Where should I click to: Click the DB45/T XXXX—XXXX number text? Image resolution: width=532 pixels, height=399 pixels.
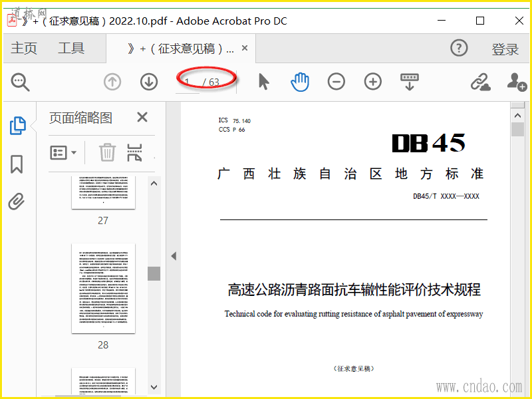446,196
